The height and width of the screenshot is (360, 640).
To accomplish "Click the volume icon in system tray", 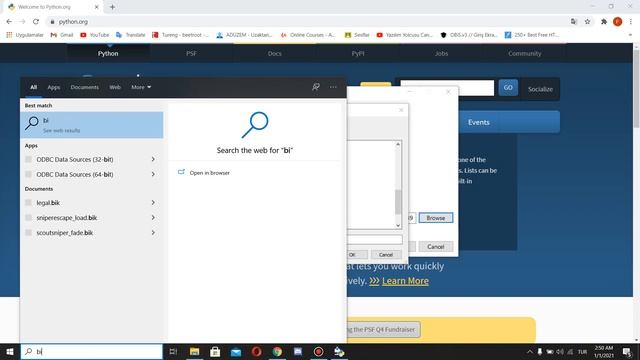I will [560, 351].
